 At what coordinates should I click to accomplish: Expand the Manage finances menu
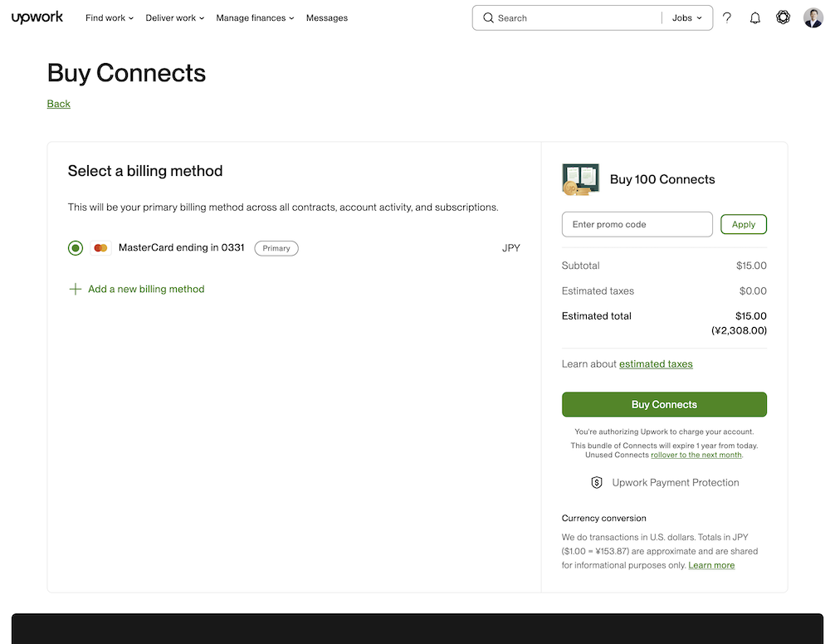pyautogui.click(x=255, y=18)
